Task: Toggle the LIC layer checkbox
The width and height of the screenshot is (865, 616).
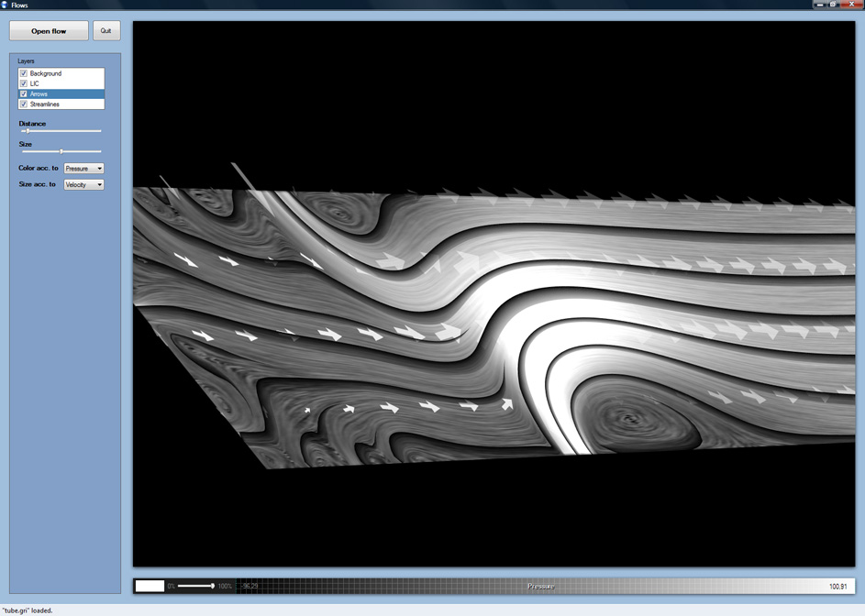Action: (x=24, y=83)
